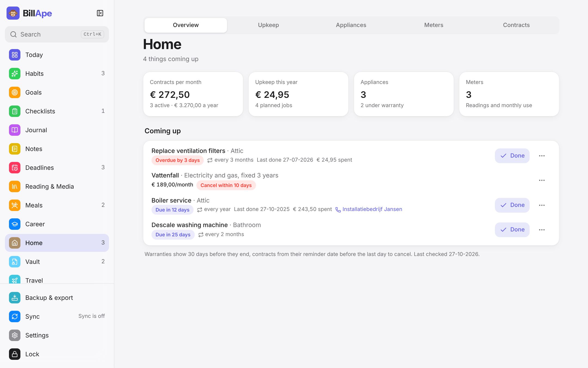The image size is (588, 368).
Task: Focus the Search field
Action: (57, 34)
